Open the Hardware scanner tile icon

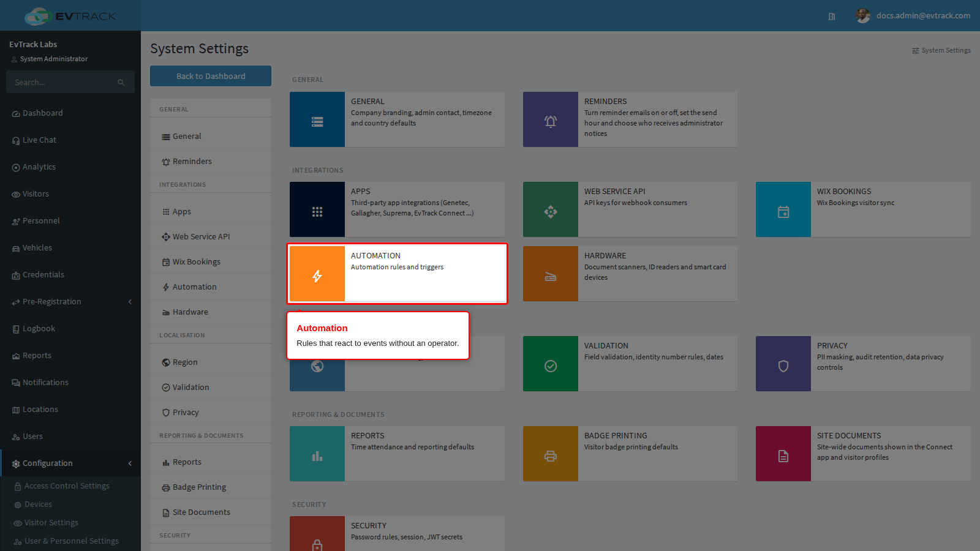[551, 274]
